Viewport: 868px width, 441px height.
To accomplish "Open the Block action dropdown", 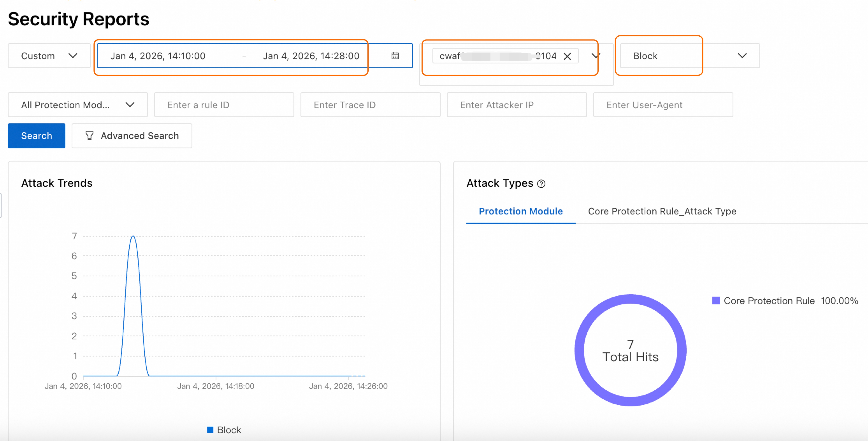I will [690, 56].
